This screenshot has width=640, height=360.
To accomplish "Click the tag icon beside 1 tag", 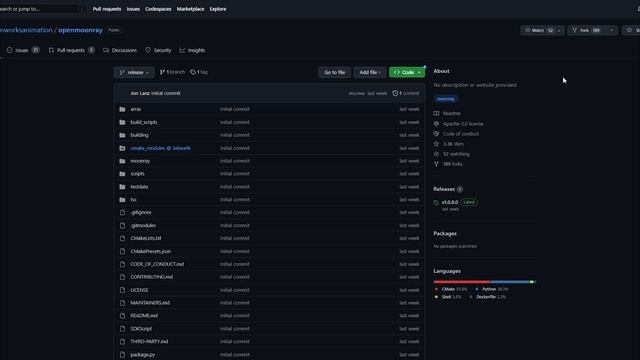I will (x=193, y=72).
